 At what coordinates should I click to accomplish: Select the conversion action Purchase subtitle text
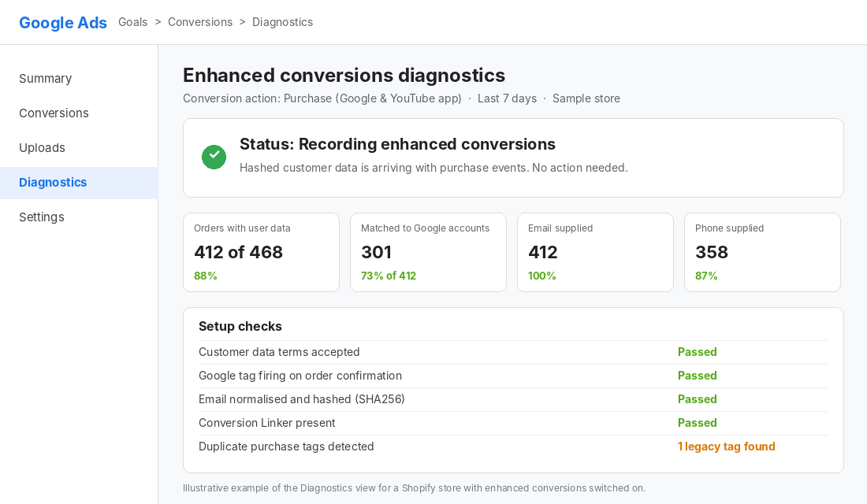coord(322,98)
